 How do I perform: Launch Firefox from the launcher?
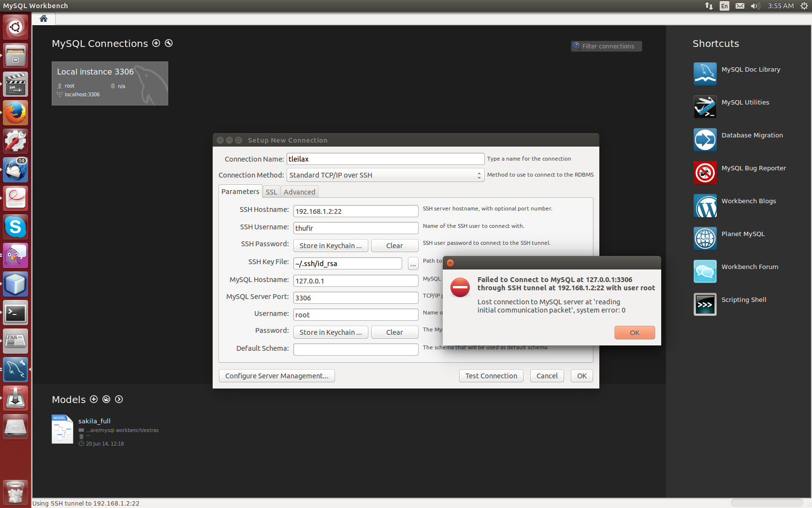[15, 113]
